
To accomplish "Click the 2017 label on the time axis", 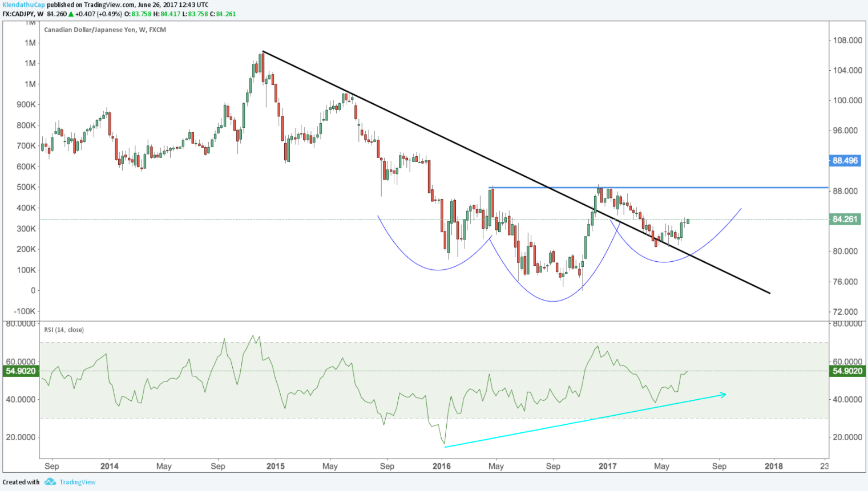I will 607,466.
